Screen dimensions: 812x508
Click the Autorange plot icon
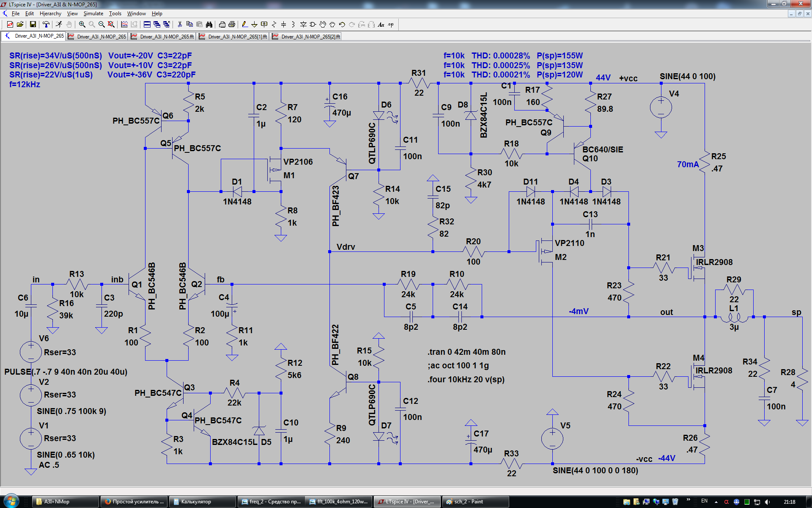tap(124, 25)
